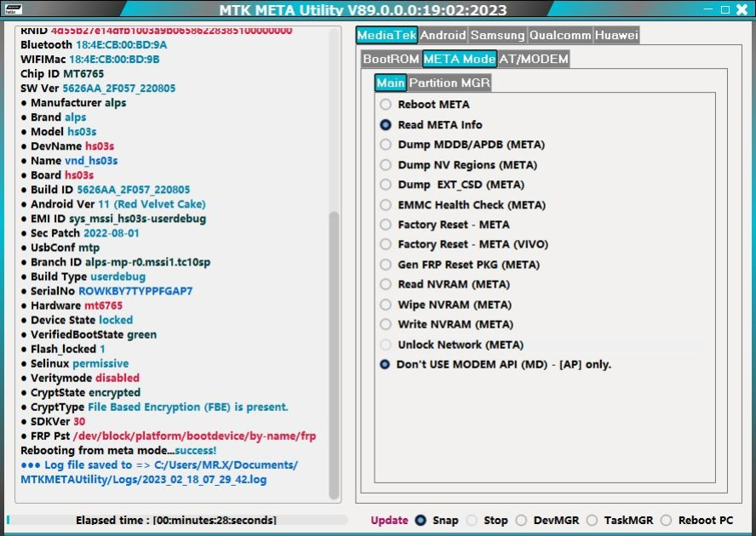Select Dump EXT_CSD (META) option

coord(386,185)
